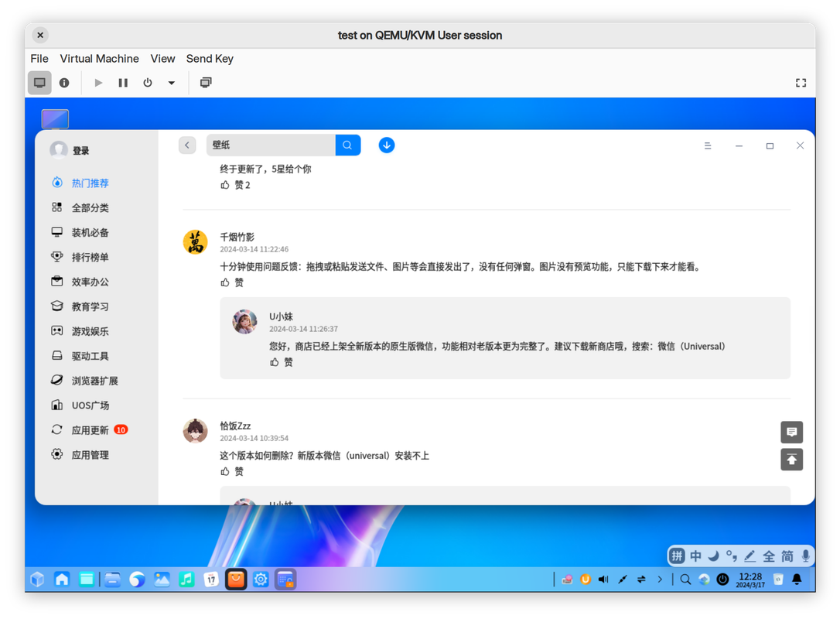
Task: Open the launcher in the dock
Action: coord(37,580)
